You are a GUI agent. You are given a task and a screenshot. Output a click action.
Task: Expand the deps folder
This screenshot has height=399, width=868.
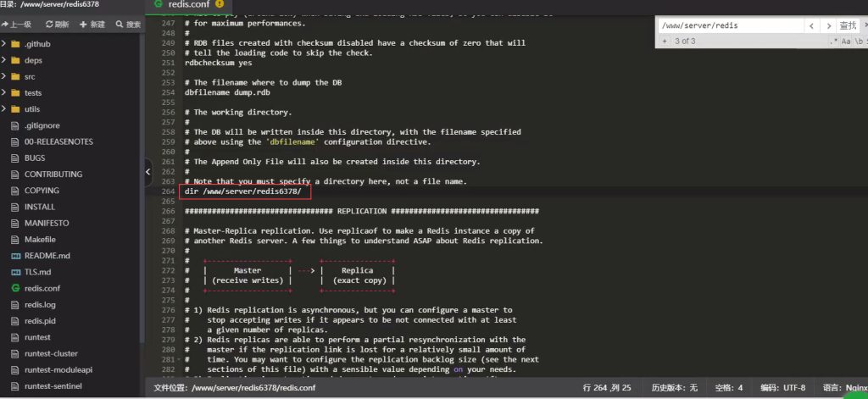click(x=33, y=60)
